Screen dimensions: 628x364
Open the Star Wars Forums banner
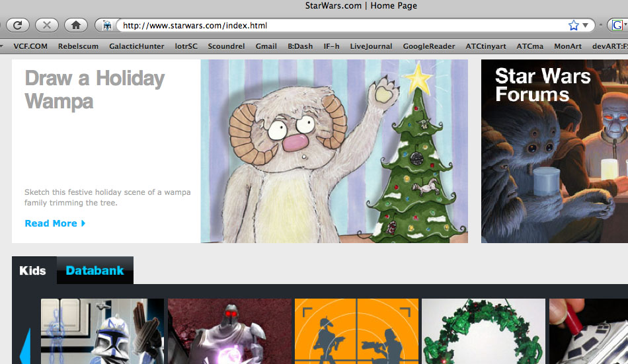click(x=555, y=151)
